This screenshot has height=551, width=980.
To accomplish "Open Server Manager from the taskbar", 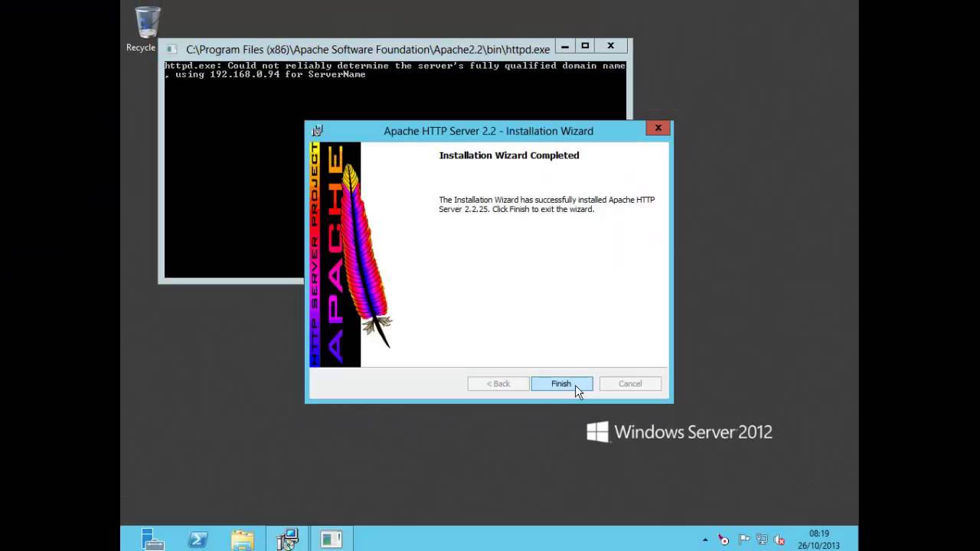I will click(153, 539).
